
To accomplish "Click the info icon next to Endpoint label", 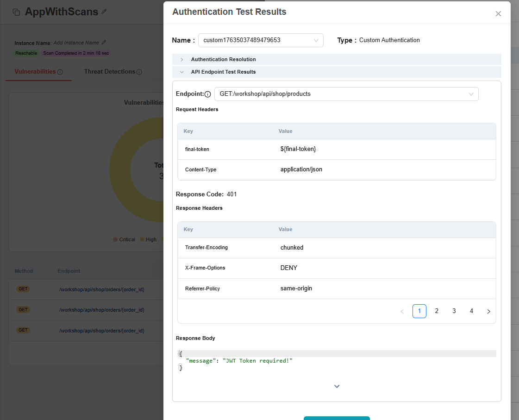I will click(207, 94).
